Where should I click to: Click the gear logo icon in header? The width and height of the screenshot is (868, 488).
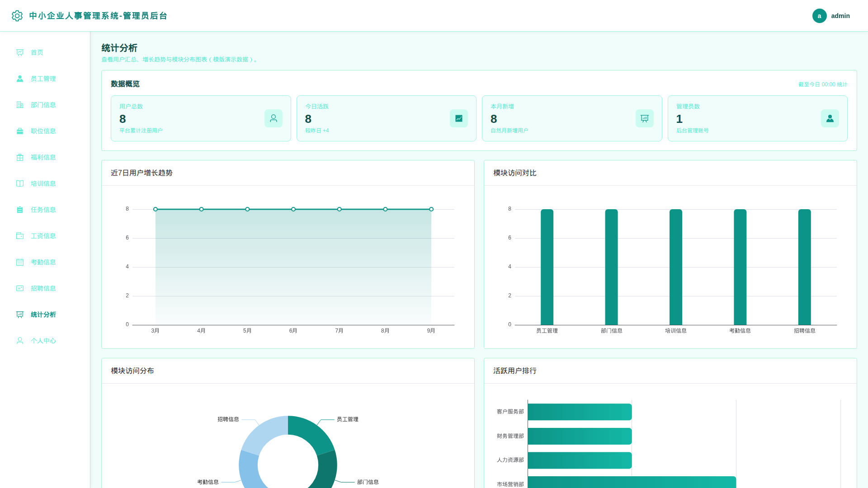[x=17, y=16]
